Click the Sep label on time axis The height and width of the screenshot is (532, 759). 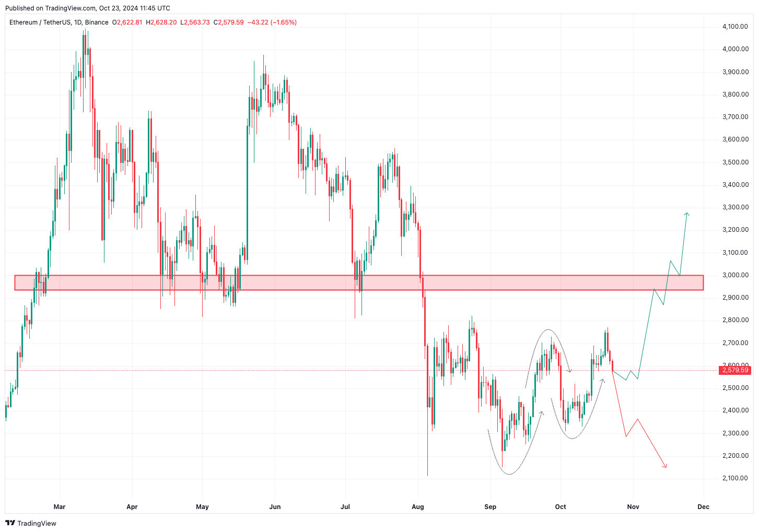point(490,506)
